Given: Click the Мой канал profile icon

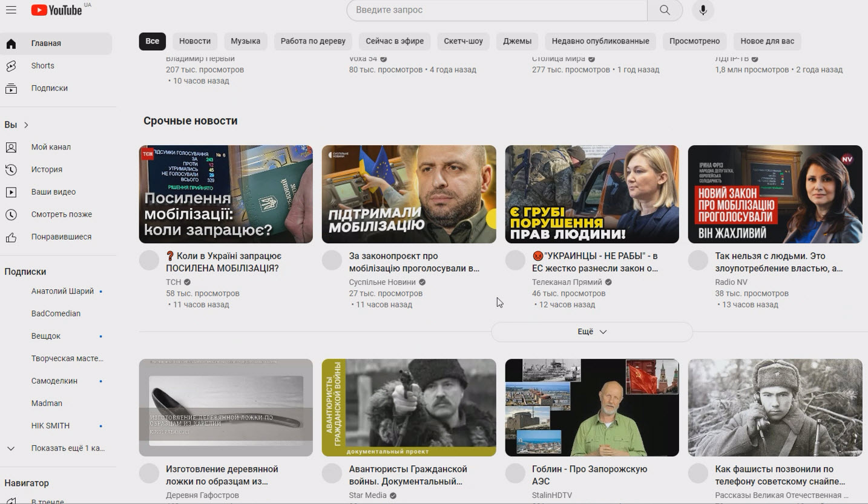Looking at the screenshot, I should pos(11,147).
